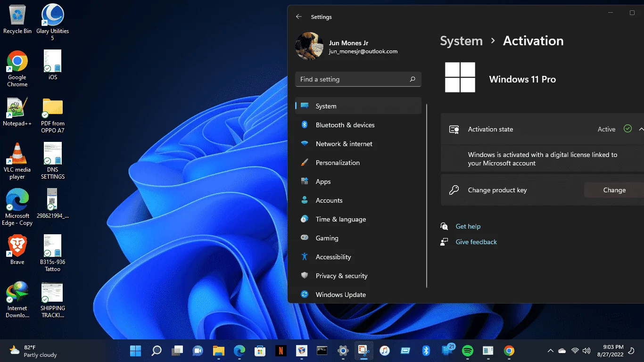Click the Snipping Tool taskbar icon
This screenshot has height=362, width=644.
tap(364, 351)
